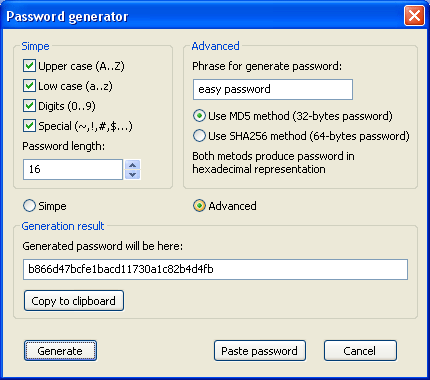Increase password length with up arrow
The width and height of the screenshot is (430, 380).
coord(133,165)
